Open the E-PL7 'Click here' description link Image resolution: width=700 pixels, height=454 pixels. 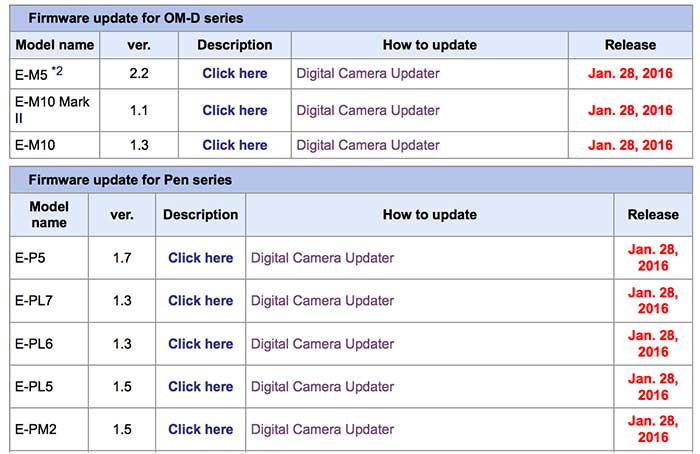[x=200, y=301]
